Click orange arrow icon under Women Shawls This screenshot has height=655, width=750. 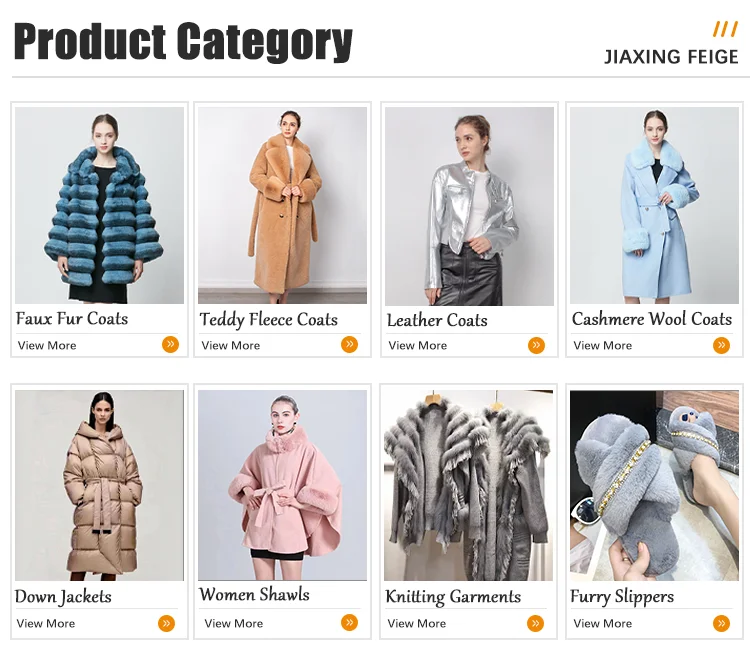coord(350,622)
